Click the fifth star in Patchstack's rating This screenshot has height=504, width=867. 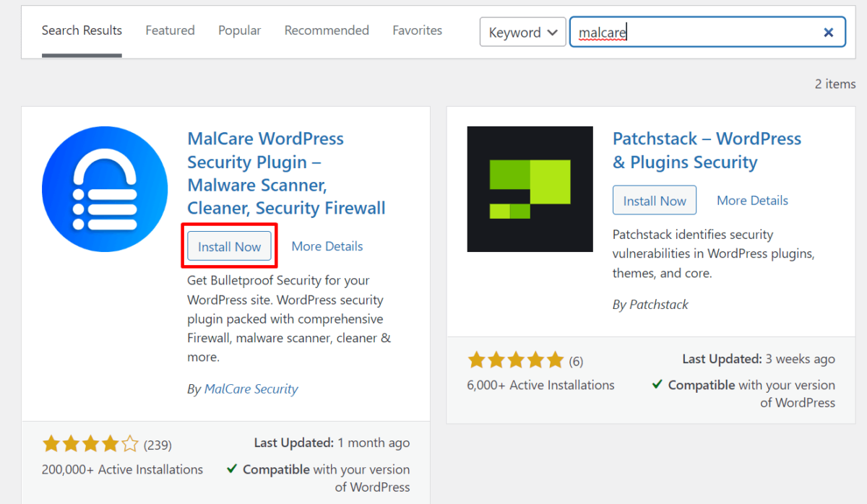(555, 359)
